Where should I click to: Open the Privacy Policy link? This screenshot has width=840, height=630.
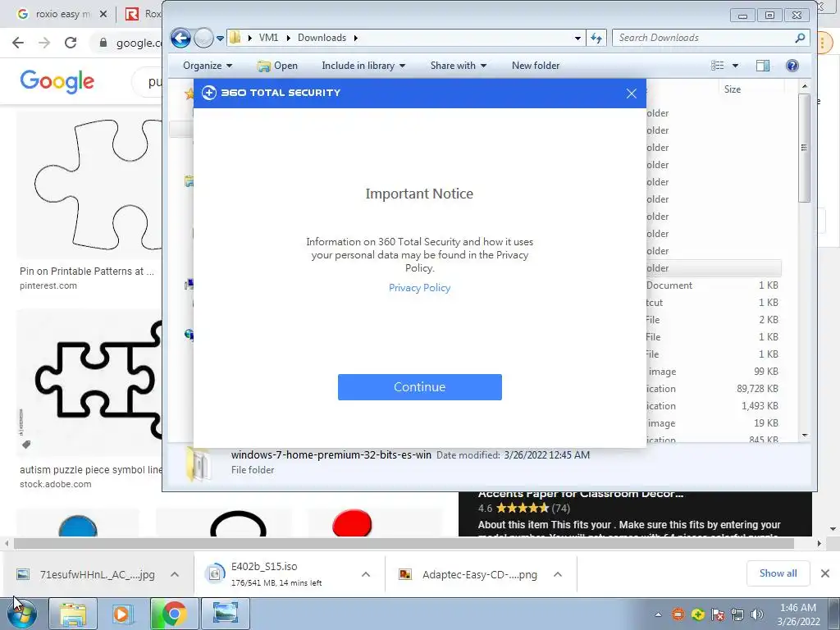click(419, 288)
